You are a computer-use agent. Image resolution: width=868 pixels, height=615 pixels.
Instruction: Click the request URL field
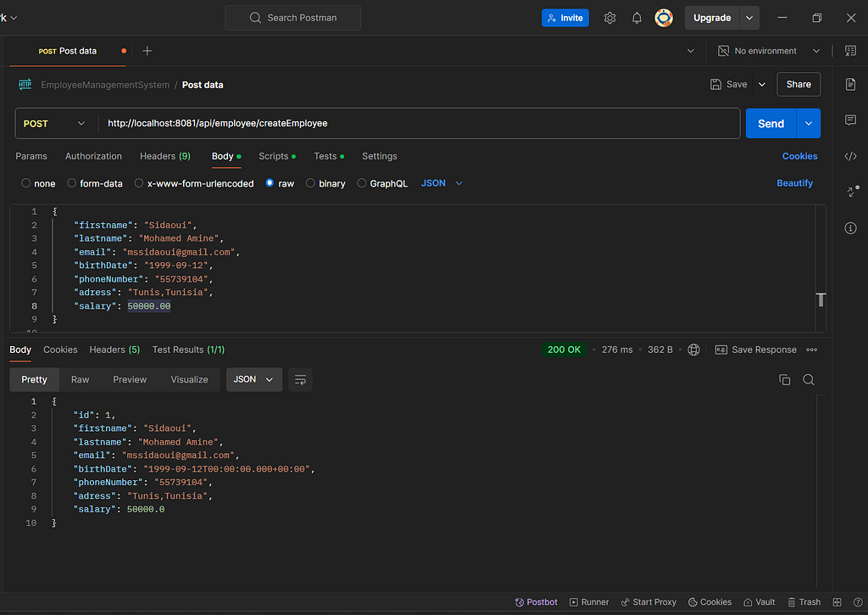[x=419, y=124]
